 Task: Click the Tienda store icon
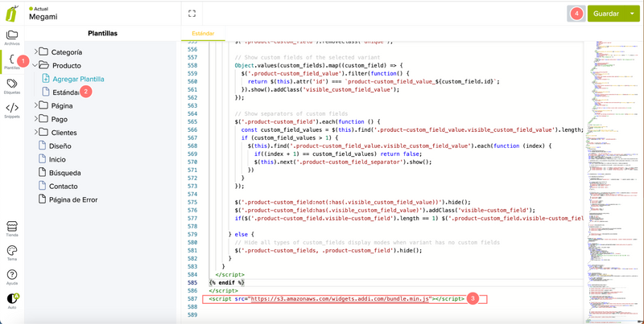tap(11, 228)
